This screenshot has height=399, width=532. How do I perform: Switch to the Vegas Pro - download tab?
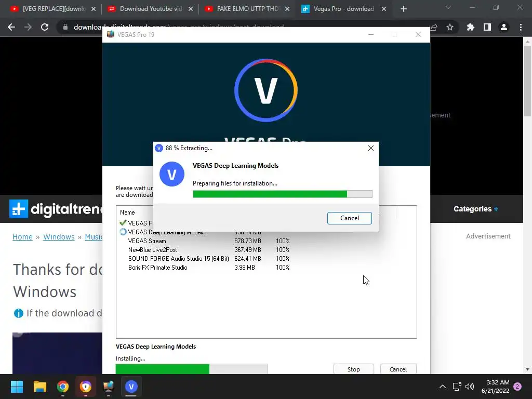(344, 9)
